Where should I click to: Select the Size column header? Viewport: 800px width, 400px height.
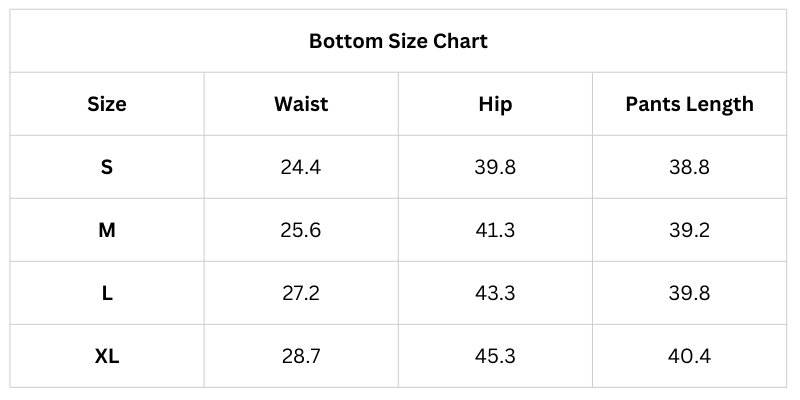click(x=107, y=104)
